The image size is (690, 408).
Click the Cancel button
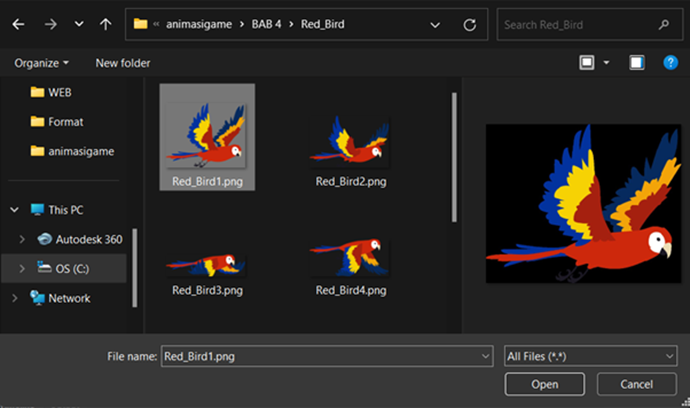pos(636,384)
